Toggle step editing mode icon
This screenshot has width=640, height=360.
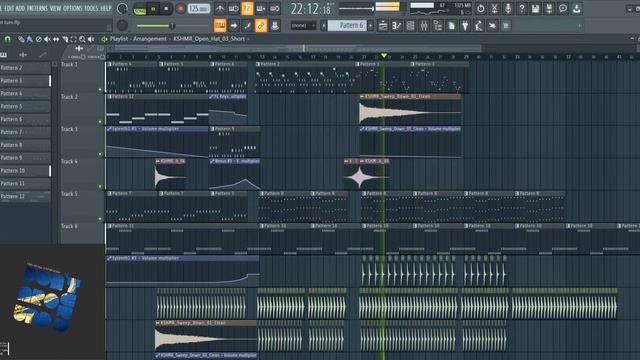pos(247,26)
